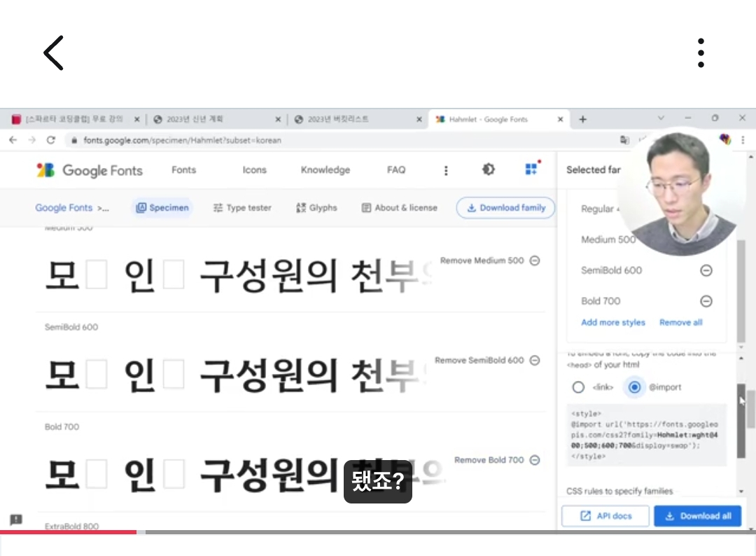Open the Chrome three-dot menu
Viewport: 756px width, 556px height.
[743, 140]
